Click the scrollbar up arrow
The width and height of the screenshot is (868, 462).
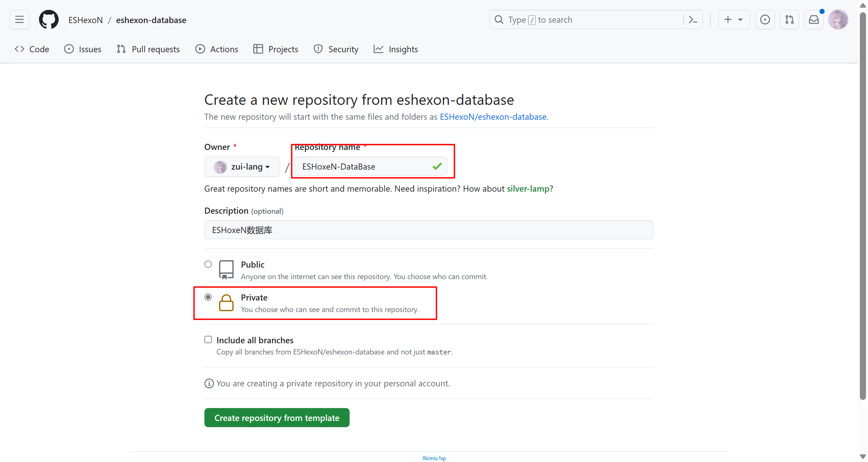pos(863,5)
